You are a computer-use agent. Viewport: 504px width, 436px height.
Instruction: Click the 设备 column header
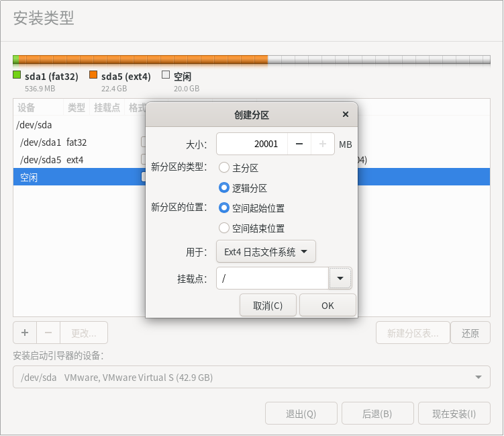coord(38,107)
